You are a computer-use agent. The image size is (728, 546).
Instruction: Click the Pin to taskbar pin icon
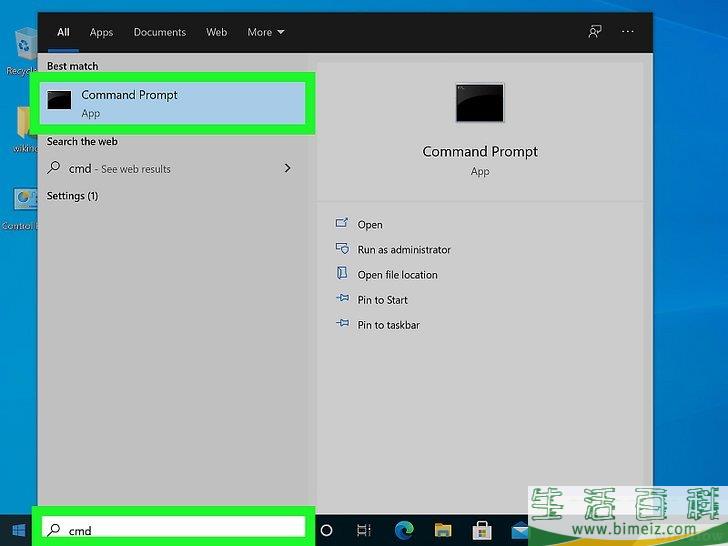tap(343, 323)
